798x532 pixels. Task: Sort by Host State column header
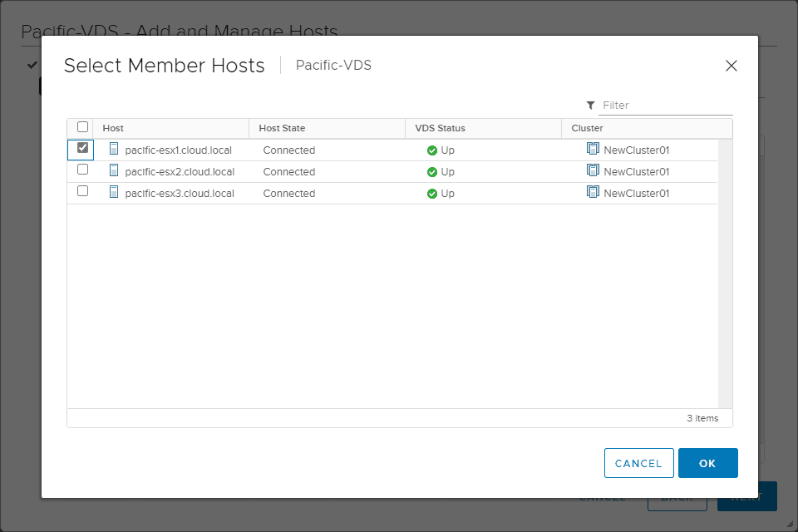282,128
